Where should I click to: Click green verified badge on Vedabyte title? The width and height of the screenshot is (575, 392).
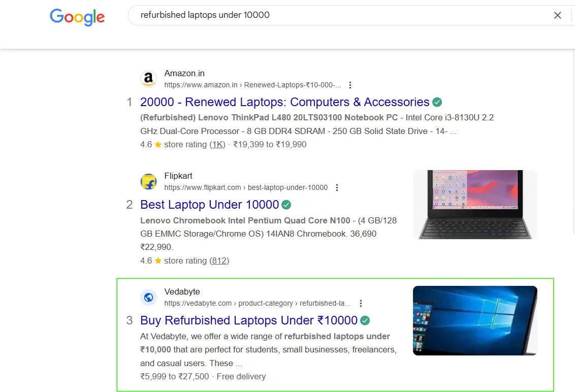(365, 320)
